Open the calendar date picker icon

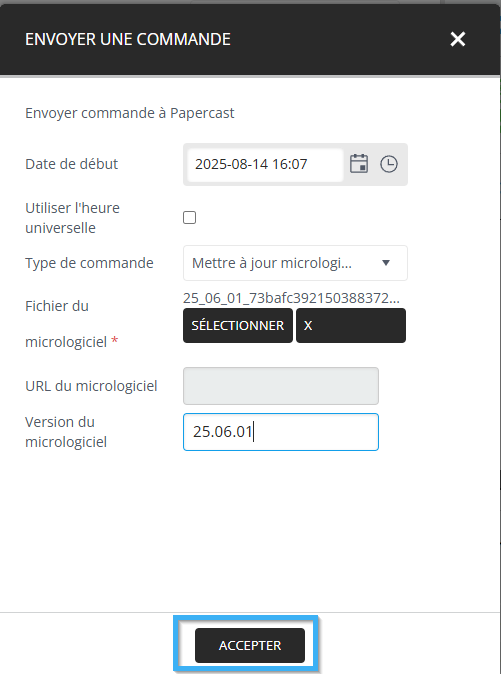pos(359,164)
